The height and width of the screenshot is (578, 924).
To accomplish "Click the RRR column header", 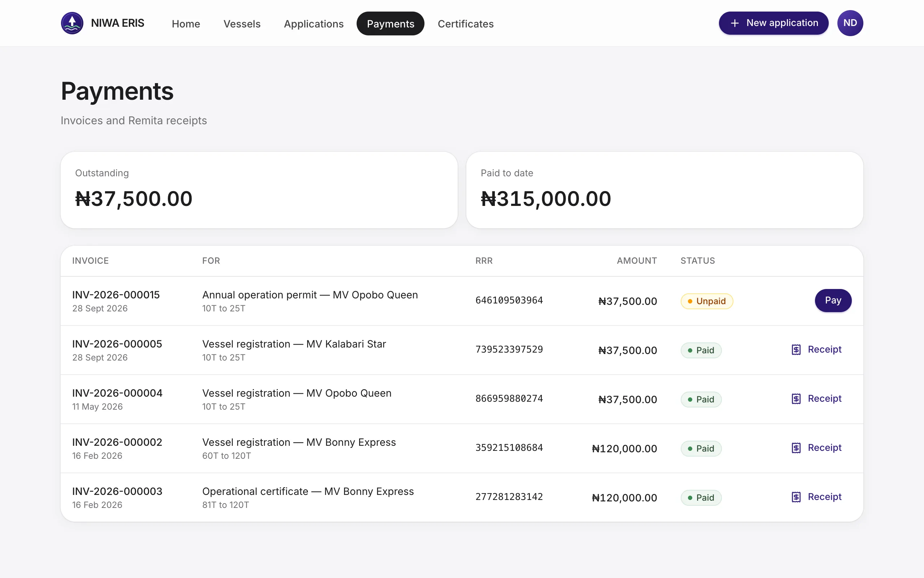I will click(x=484, y=261).
